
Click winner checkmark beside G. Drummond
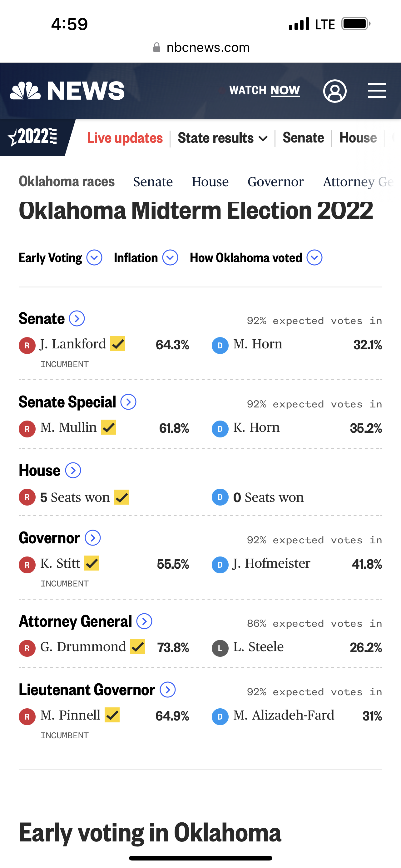(138, 646)
